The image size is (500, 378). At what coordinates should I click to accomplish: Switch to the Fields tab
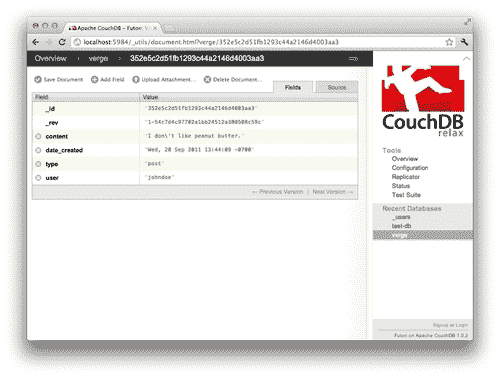[293, 87]
